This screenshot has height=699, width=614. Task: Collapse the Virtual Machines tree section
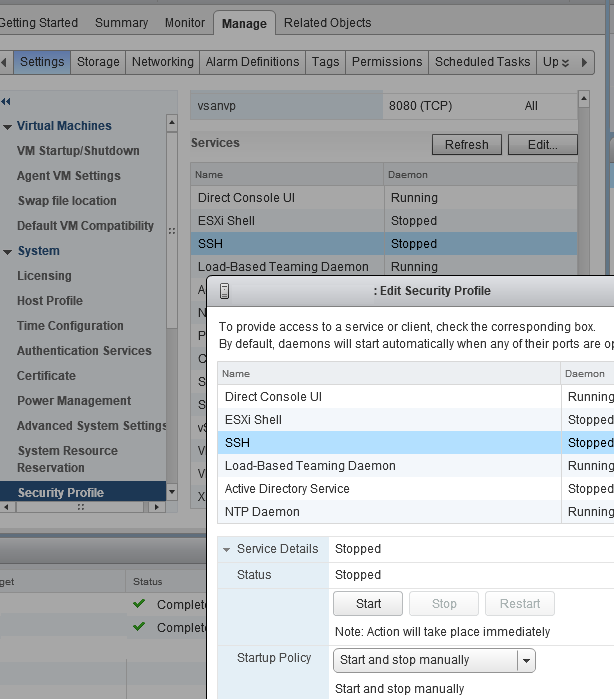[x=7, y=127]
